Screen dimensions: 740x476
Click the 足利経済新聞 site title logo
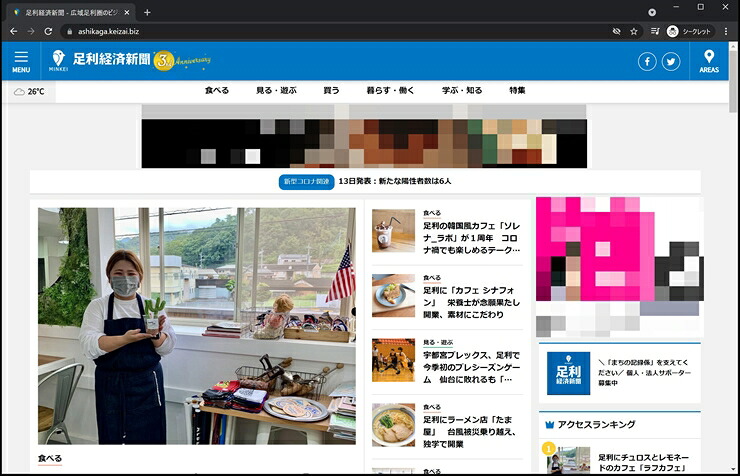(x=111, y=59)
